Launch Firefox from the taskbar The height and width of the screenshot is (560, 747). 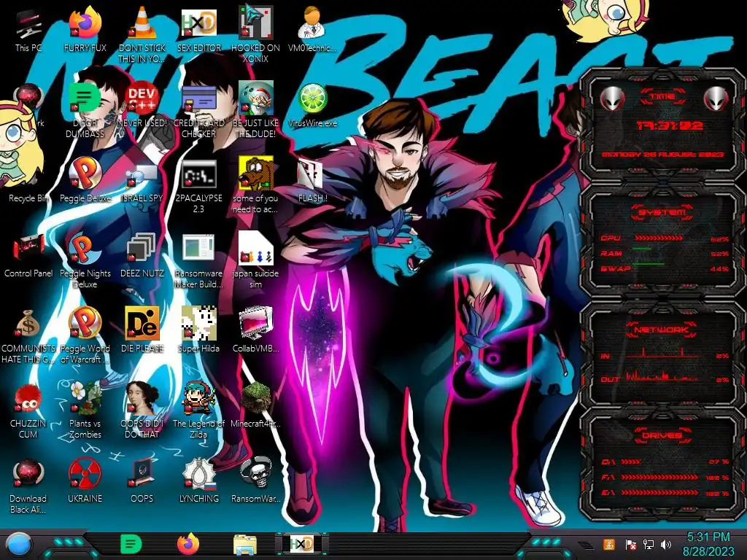(188, 544)
